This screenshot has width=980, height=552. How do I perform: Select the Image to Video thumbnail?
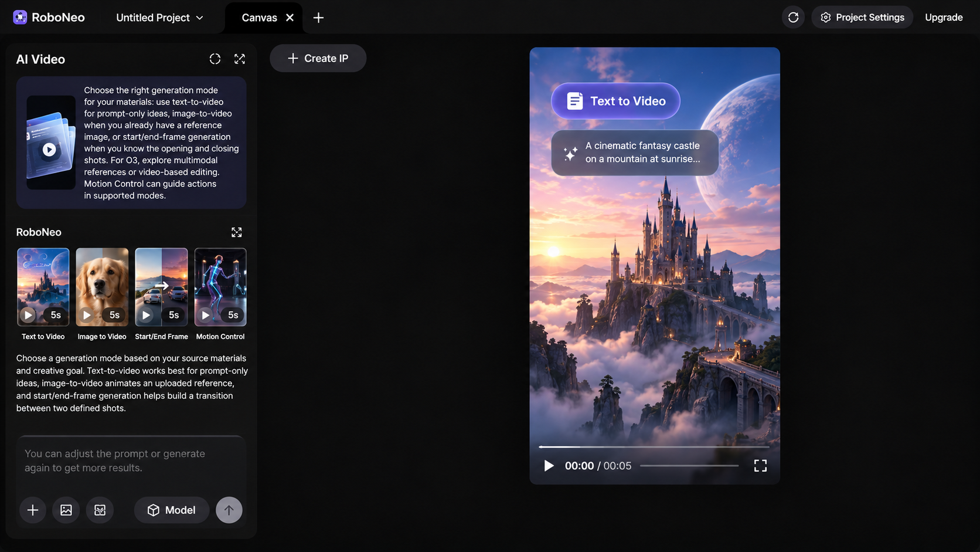[x=102, y=287]
